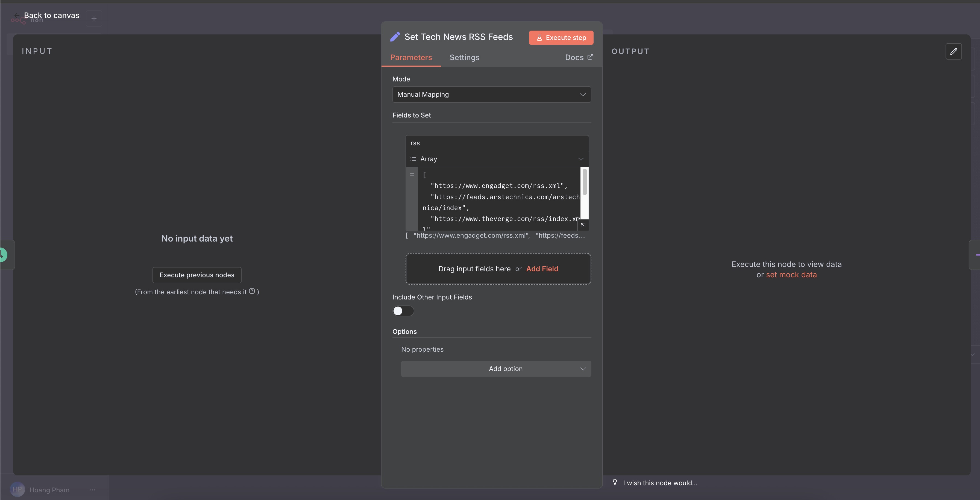Screen dimensions: 980x500
Task: Open Docs using the external link icon
Action: coord(590,57)
